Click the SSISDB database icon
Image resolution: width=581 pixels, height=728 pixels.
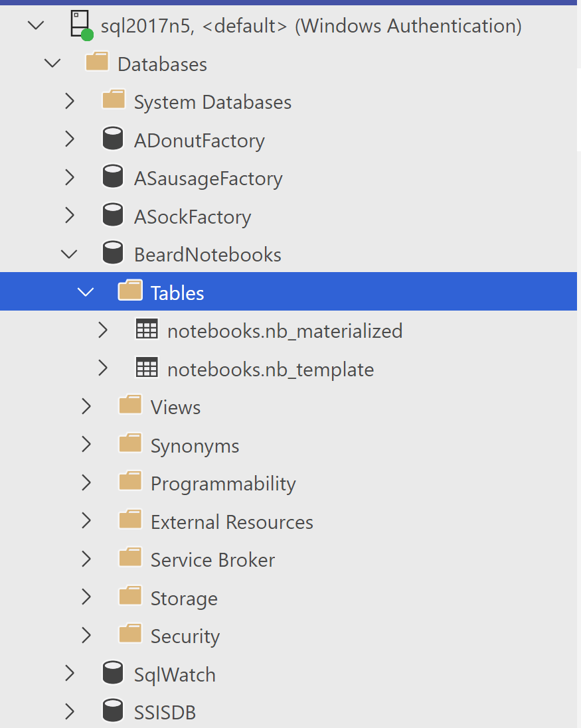(x=113, y=712)
